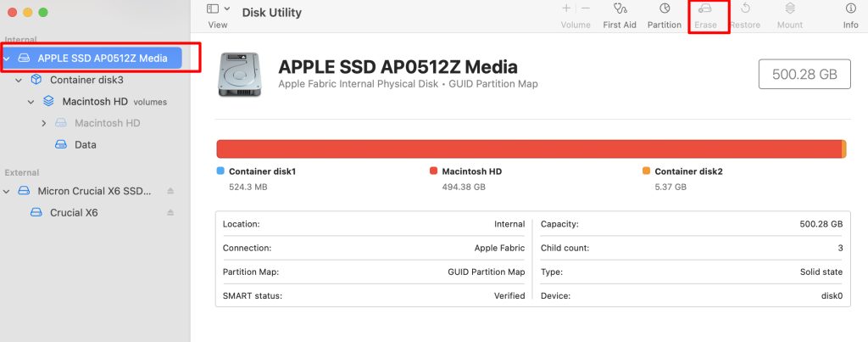Click the Mount toolbar icon
Image resolution: width=868 pixels, height=342 pixels.
(790, 8)
